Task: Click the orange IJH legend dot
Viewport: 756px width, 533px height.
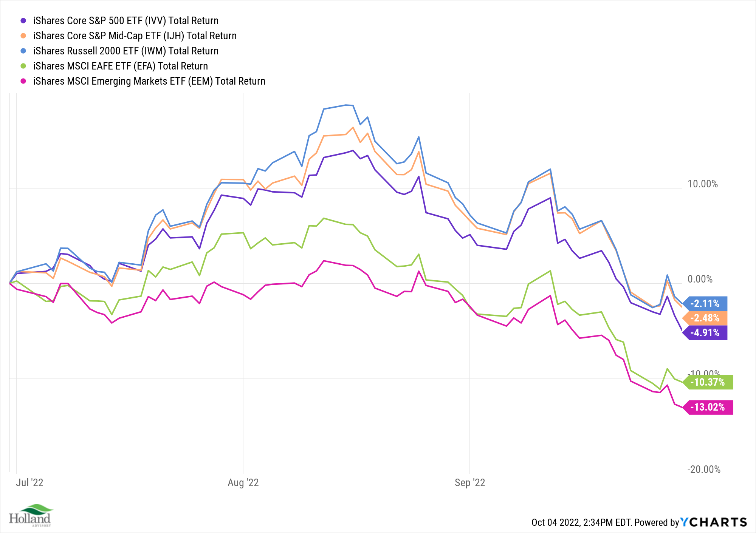Action: [23, 36]
